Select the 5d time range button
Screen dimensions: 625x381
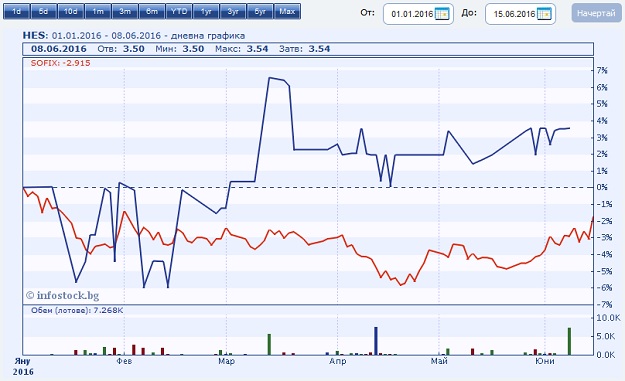[x=43, y=12]
